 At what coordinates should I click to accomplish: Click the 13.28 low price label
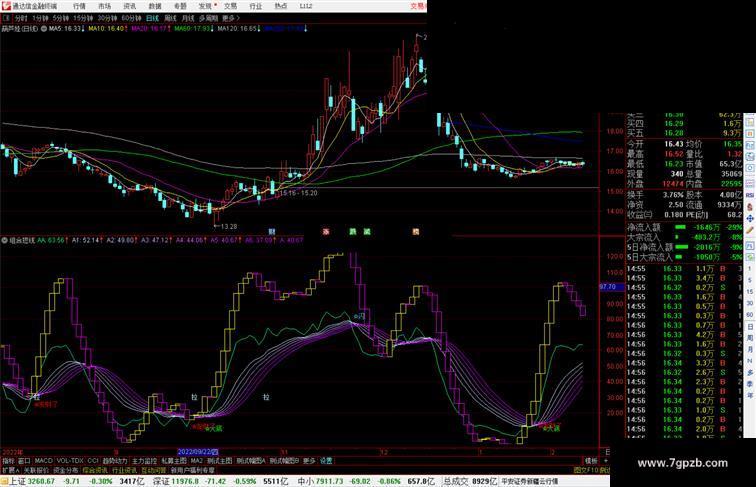(x=229, y=226)
